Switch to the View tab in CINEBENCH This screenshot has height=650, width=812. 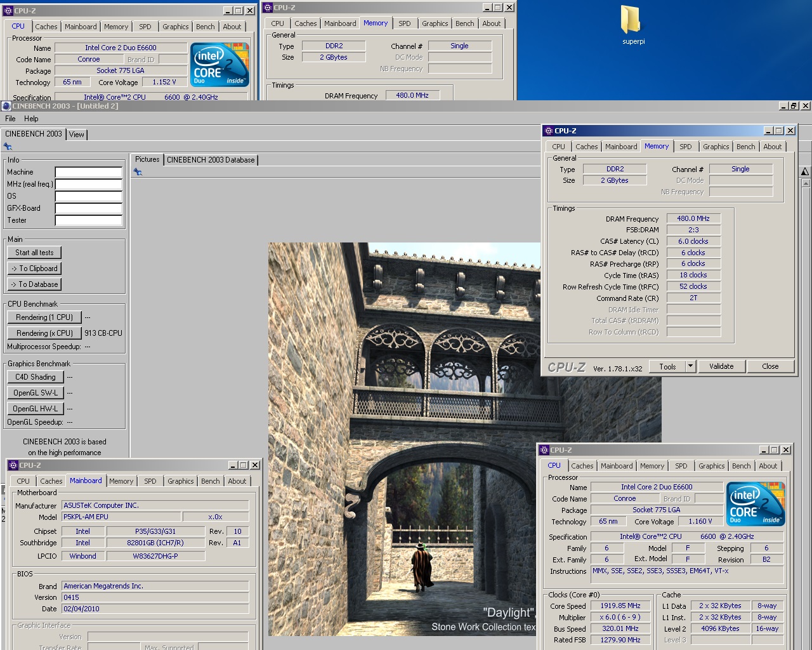77,135
